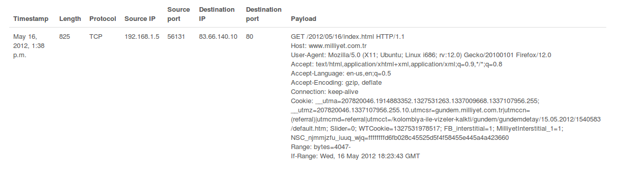Image resolution: width=644 pixels, height=194 pixels.
Task: Select the Range: bytes=4047- line
Action: 321,147
